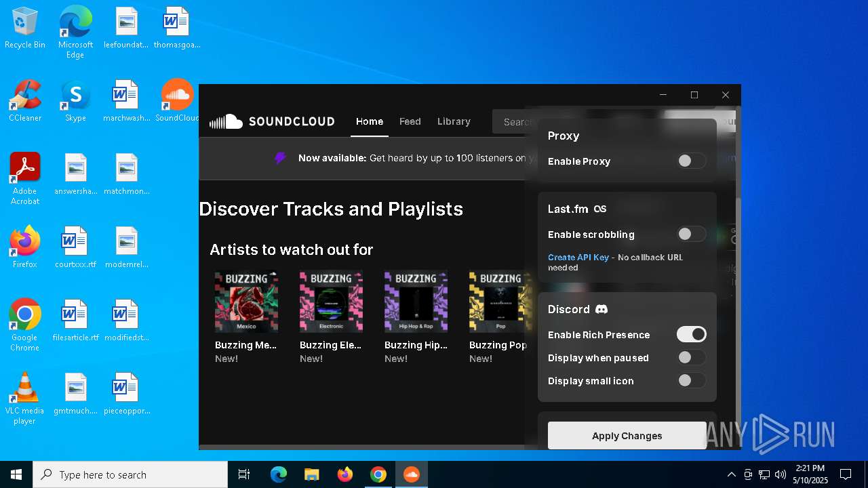This screenshot has height=488, width=868.
Task: Click the SoundCloud taskbar icon
Action: pyautogui.click(x=412, y=474)
